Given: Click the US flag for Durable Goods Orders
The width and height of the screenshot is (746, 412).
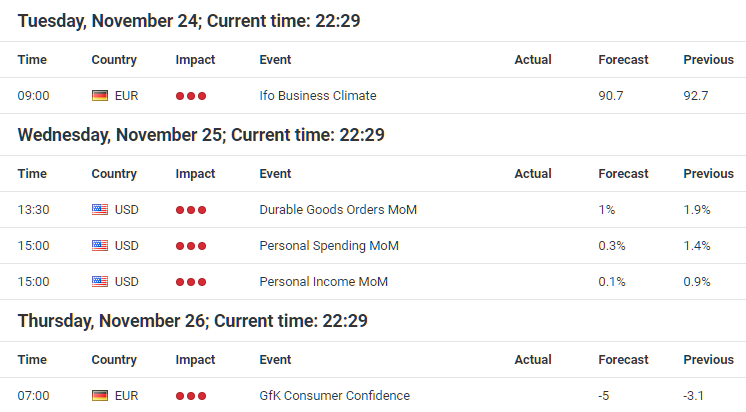Looking at the screenshot, I should pos(100,210).
